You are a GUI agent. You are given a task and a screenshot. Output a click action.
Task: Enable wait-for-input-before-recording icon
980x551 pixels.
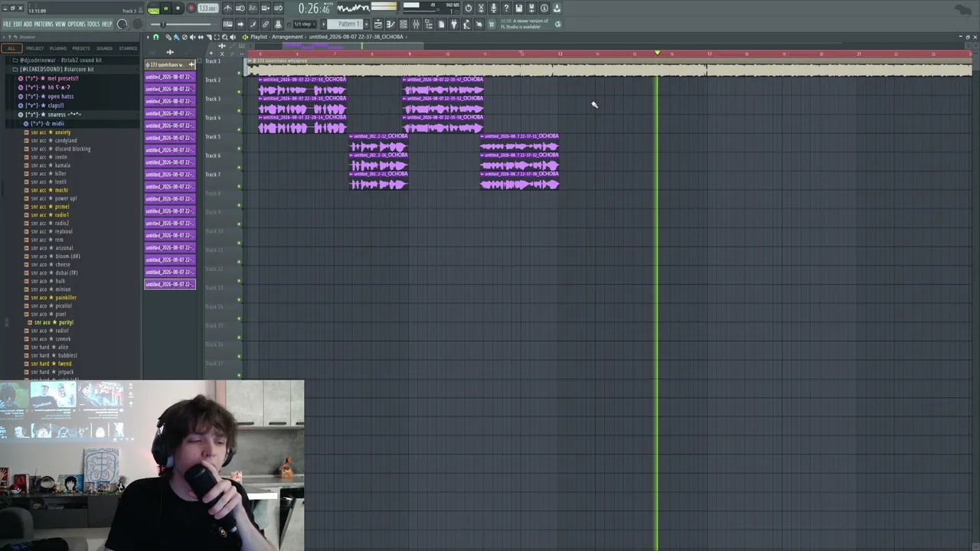pos(240,8)
